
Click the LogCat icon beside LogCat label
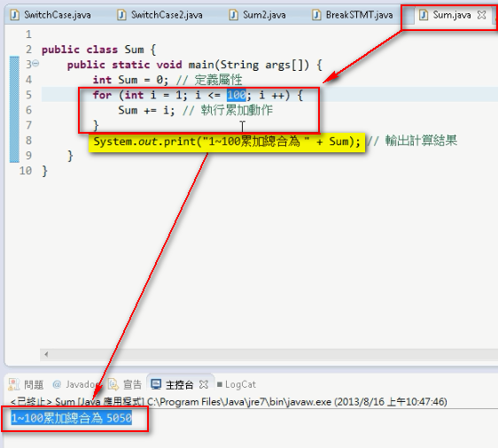click(220, 384)
